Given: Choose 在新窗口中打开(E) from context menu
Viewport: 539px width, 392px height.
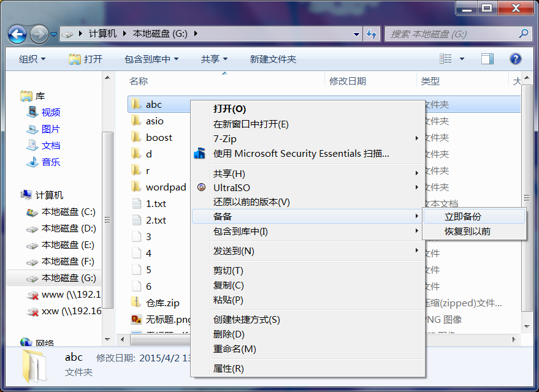Looking at the screenshot, I should (x=251, y=124).
